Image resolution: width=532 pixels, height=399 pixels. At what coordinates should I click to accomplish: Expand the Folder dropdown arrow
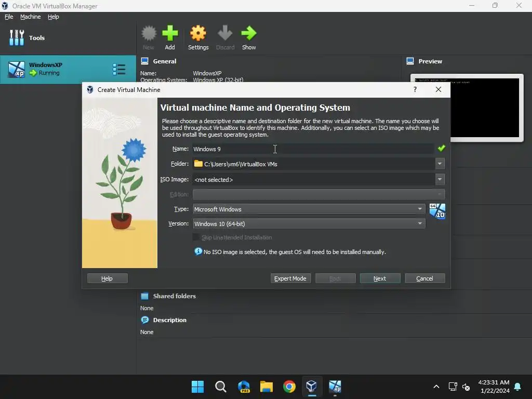(x=440, y=164)
